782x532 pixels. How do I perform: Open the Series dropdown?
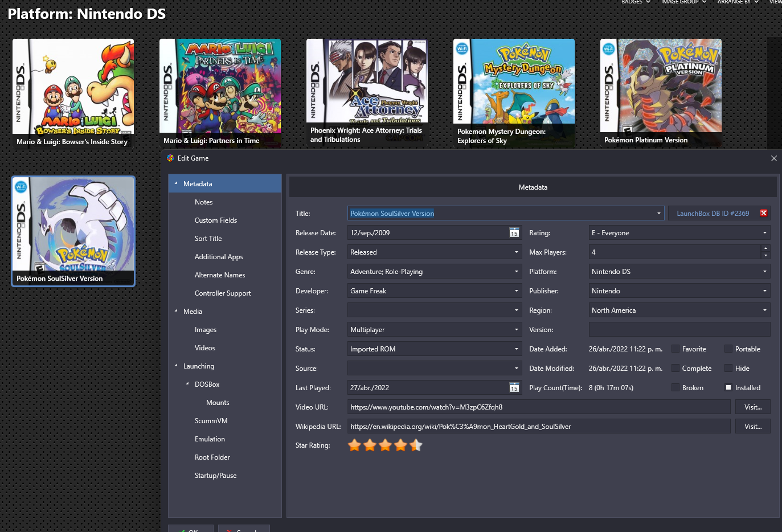coord(517,310)
